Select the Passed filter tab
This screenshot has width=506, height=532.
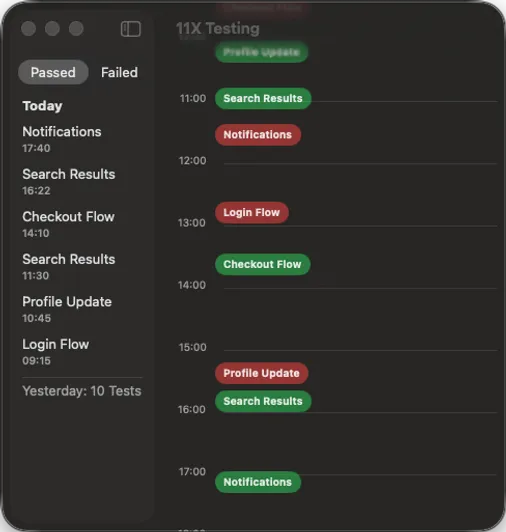[53, 72]
